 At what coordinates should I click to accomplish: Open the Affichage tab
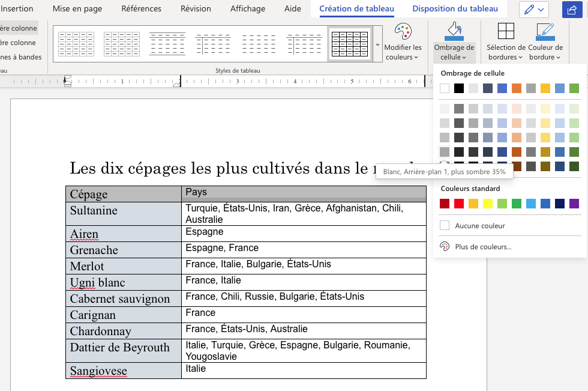pos(247,8)
